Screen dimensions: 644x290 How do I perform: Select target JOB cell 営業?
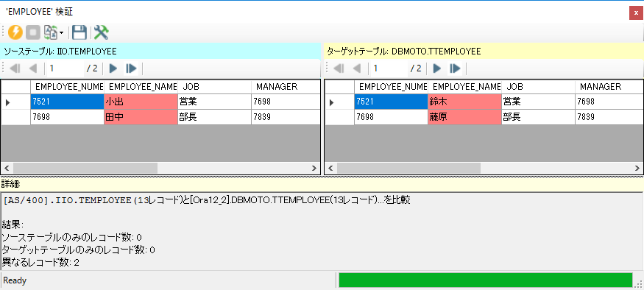click(x=539, y=102)
